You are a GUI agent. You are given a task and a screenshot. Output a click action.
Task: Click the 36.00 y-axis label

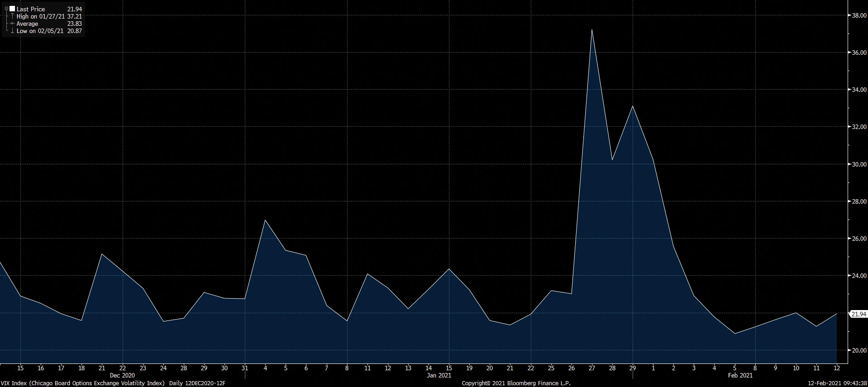pos(859,53)
